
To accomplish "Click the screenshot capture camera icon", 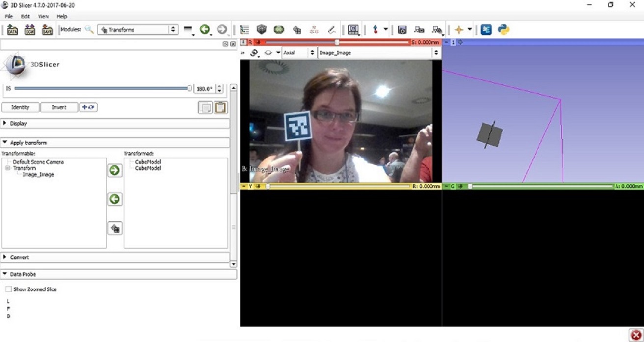I will click(402, 30).
